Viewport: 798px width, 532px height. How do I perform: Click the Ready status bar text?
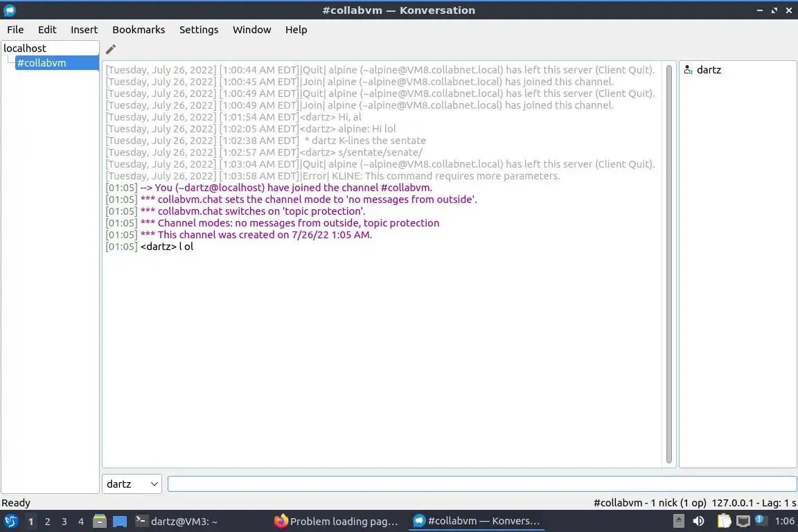click(x=16, y=503)
